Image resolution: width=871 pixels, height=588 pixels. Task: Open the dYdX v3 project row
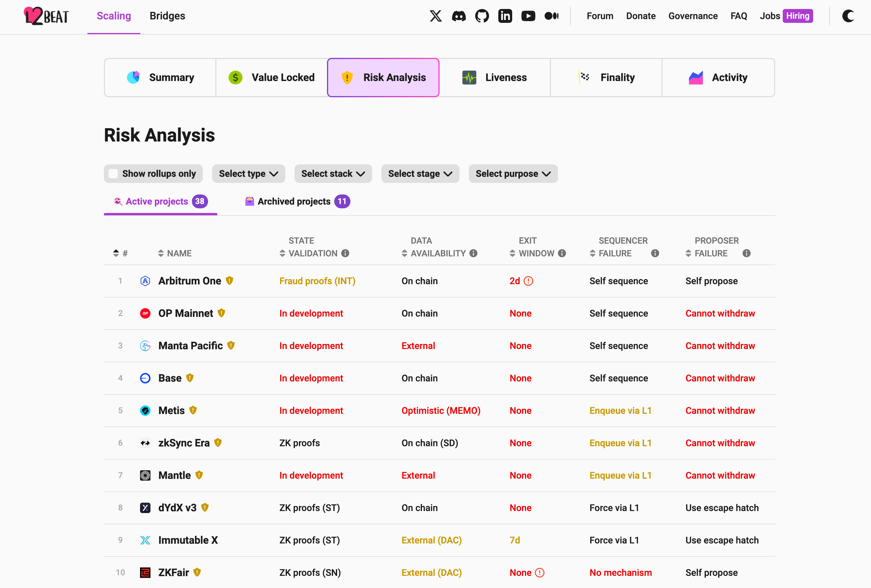point(439,508)
